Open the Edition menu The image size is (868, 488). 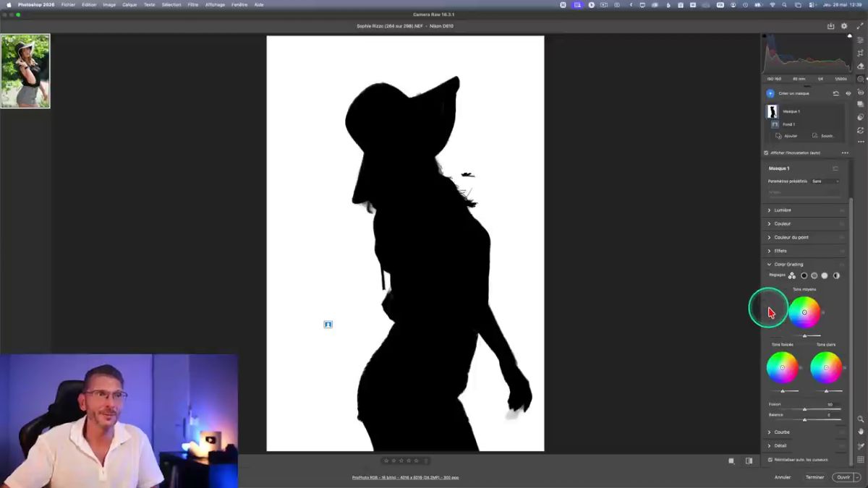pos(89,4)
